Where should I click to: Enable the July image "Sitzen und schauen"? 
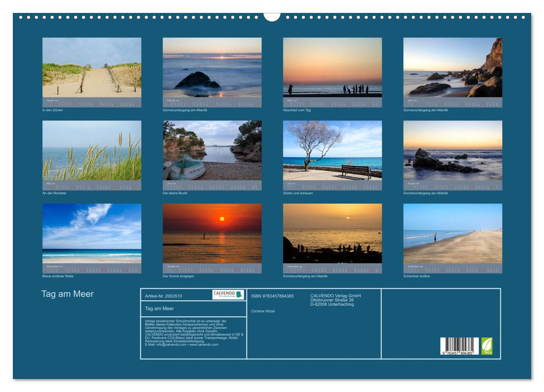[333, 151]
